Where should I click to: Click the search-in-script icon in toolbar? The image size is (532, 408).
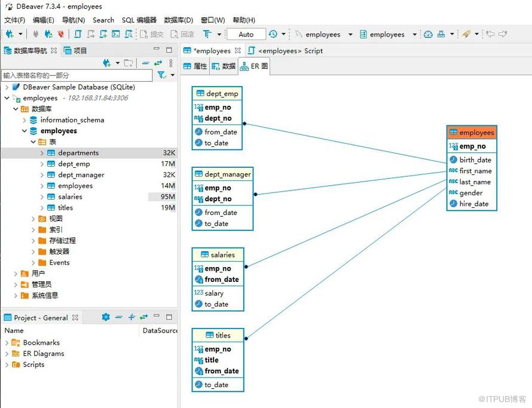[129, 34]
